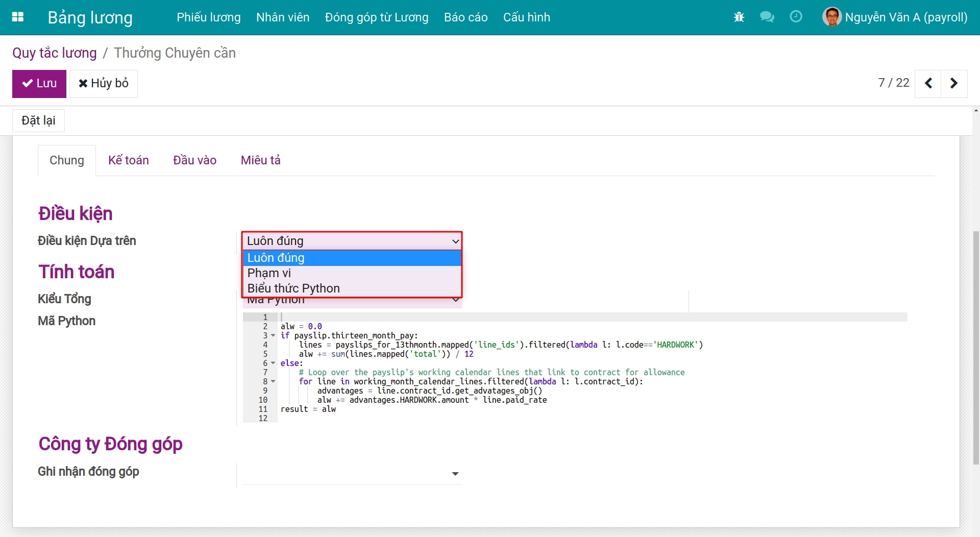Open the activities clock icon
This screenshot has width=980, height=537.
(796, 17)
